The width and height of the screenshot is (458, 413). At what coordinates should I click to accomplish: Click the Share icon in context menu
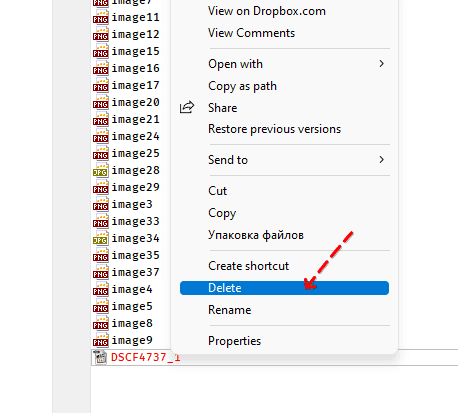click(187, 107)
